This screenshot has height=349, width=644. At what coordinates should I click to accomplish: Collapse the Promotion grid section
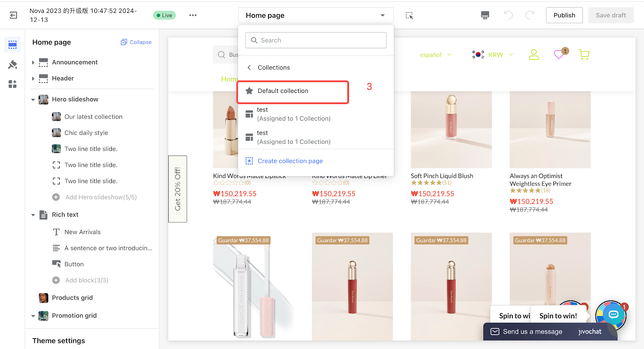33,316
